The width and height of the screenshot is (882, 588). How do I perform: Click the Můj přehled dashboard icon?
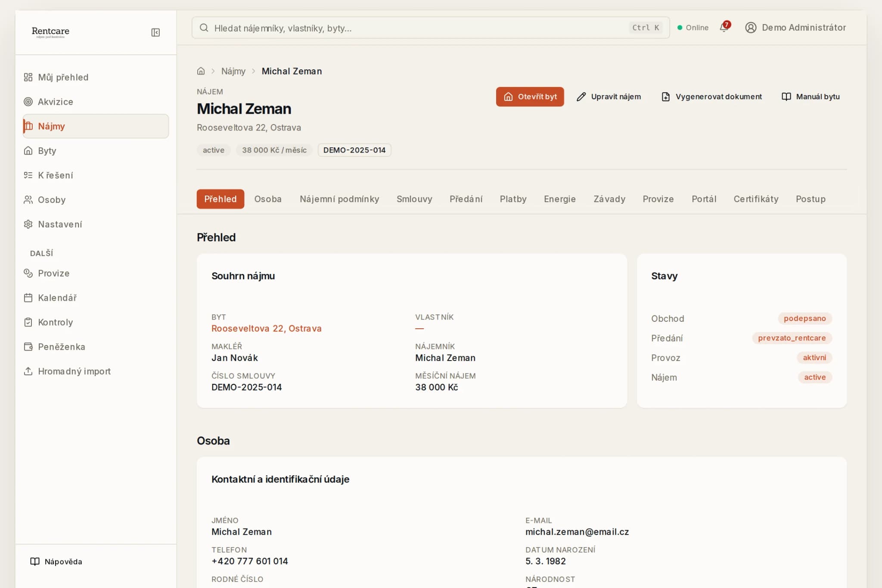tap(28, 77)
